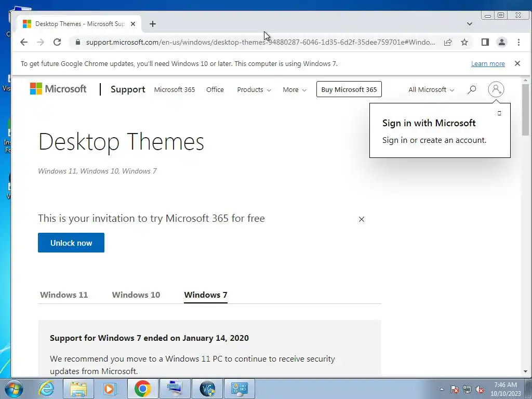Click Support for Windows 7 ended heading
Image resolution: width=532 pixels, height=399 pixels.
pos(149,338)
